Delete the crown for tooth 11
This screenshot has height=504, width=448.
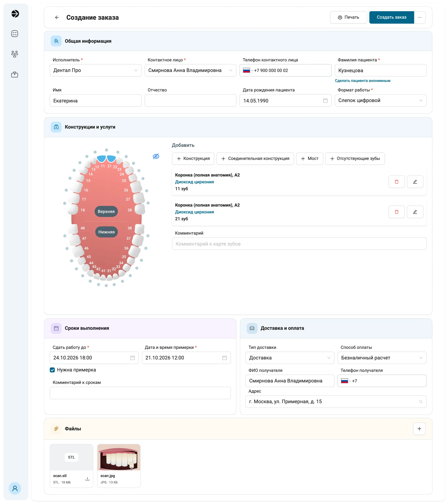click(x=397, y=182)
